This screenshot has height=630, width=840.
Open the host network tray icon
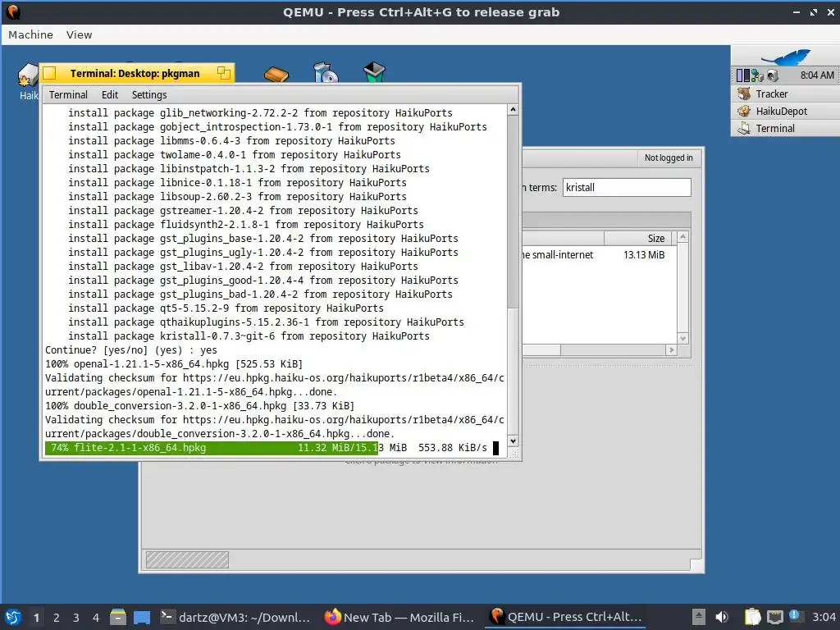click(774, 617)
